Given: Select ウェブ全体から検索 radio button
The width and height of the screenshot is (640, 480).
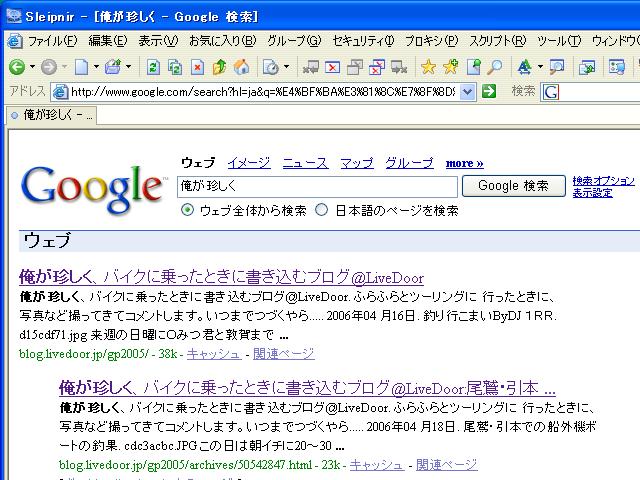Looking at the screenshot, I should coord(187,210).
